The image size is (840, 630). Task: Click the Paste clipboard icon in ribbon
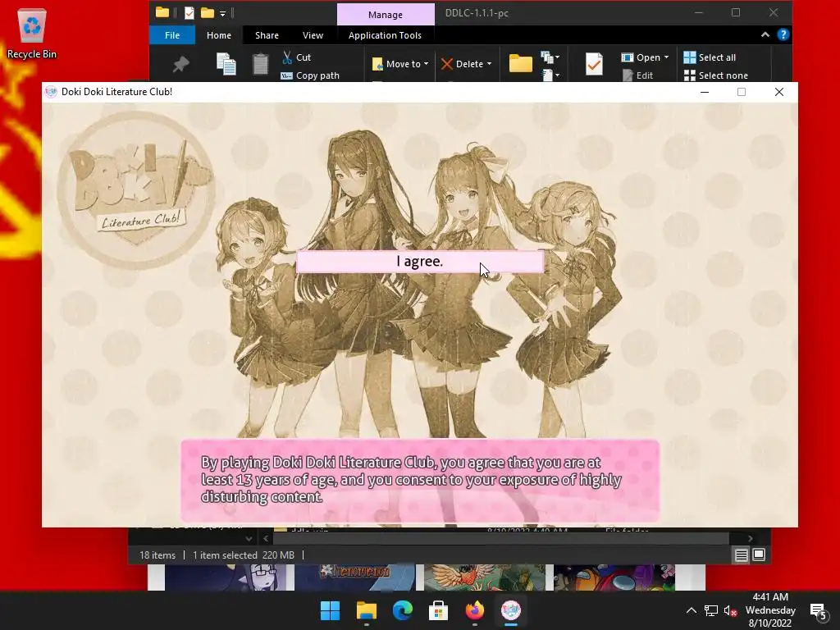click(260, 64)
